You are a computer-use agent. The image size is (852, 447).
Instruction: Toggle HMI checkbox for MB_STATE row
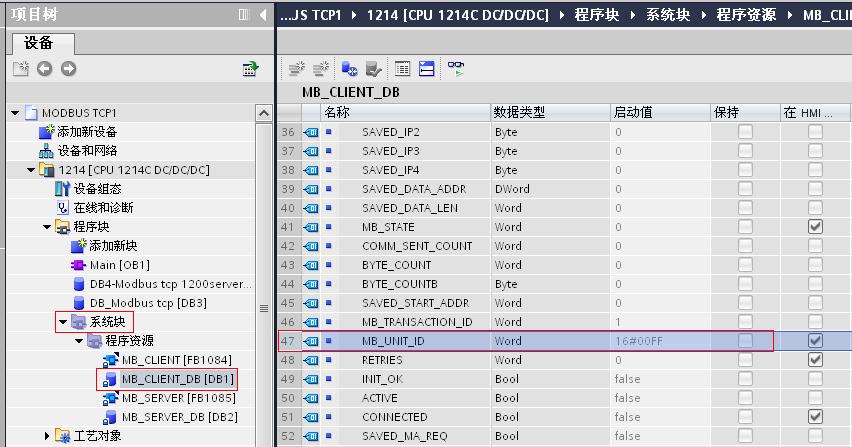(x=815, y=226)
